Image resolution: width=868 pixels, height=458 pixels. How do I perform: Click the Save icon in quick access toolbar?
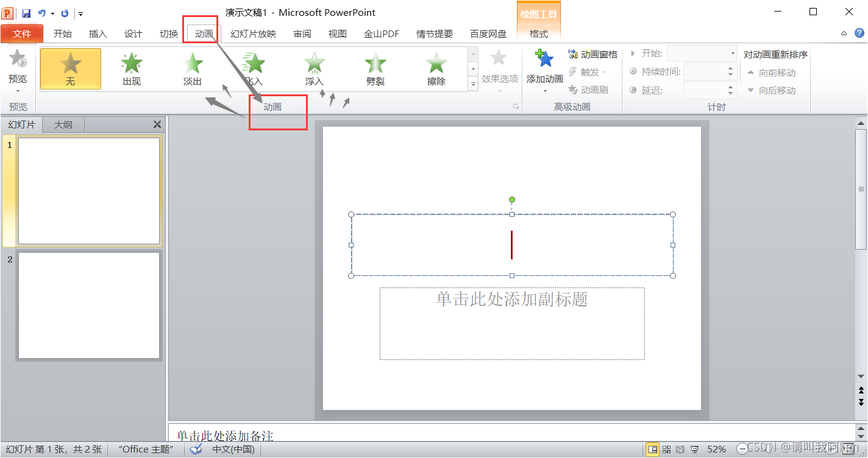(26, 13)
